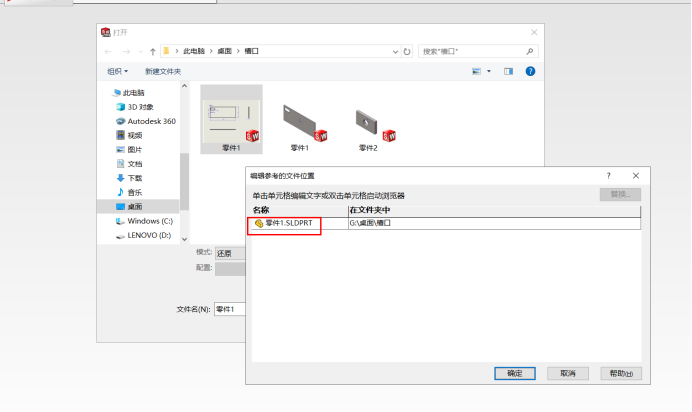
Task: Click 新建文件夹 button
Action: tap(163, 71)
